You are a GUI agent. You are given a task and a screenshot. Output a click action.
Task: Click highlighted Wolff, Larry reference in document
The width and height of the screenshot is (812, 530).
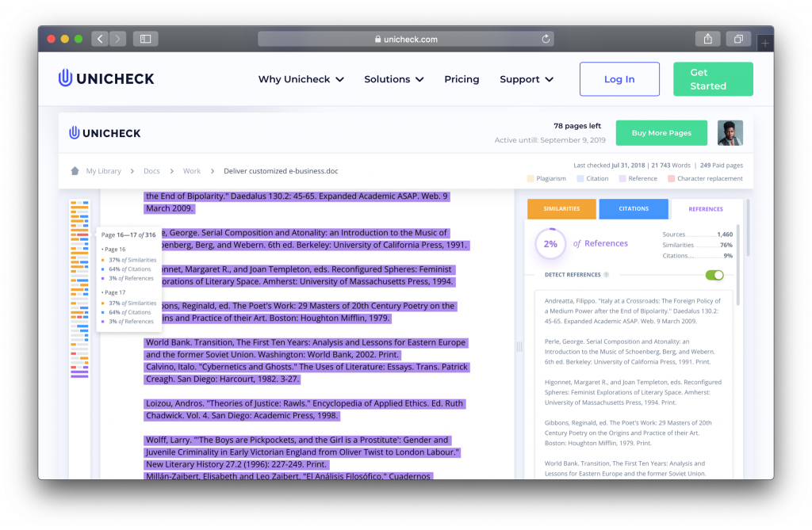pyautogui.click(x=302, y=452)
